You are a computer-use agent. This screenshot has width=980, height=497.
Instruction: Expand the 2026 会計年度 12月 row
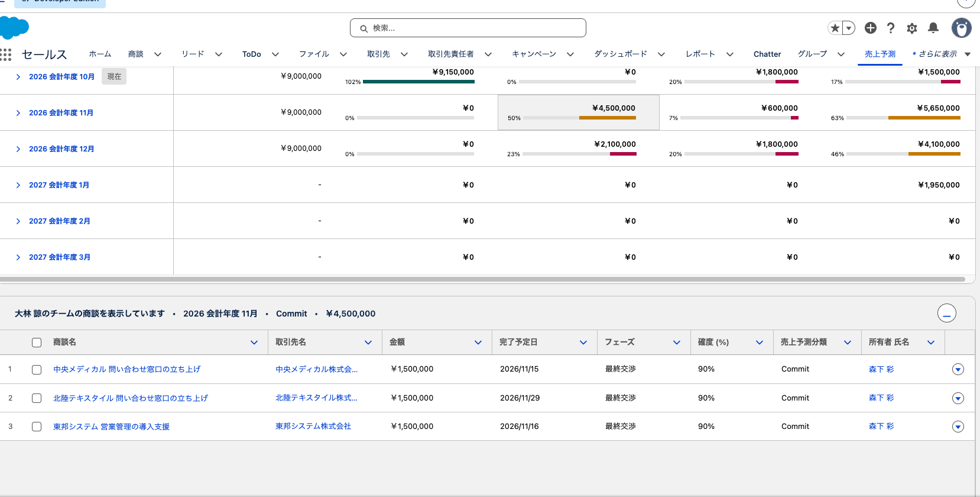click(x=18, y=149)
